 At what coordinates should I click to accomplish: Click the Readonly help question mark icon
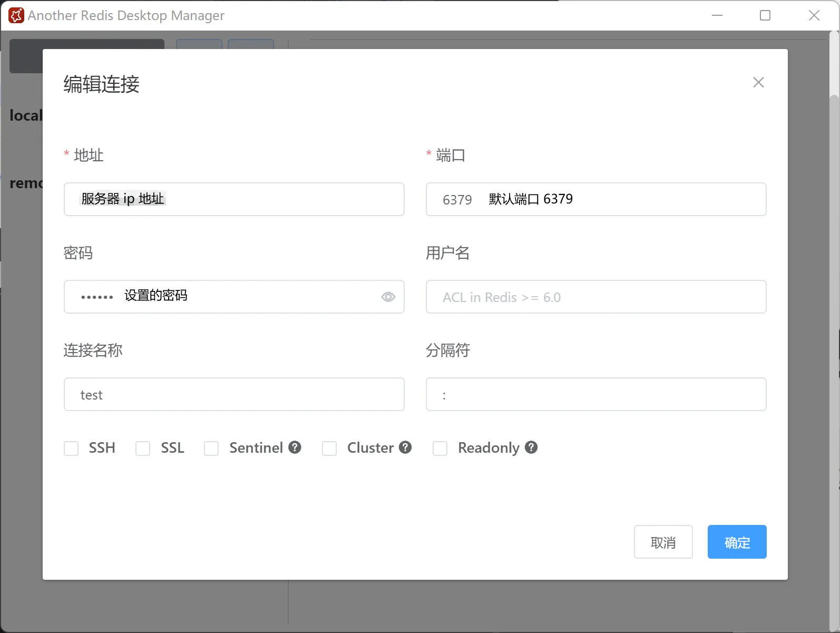click(531, 447)
